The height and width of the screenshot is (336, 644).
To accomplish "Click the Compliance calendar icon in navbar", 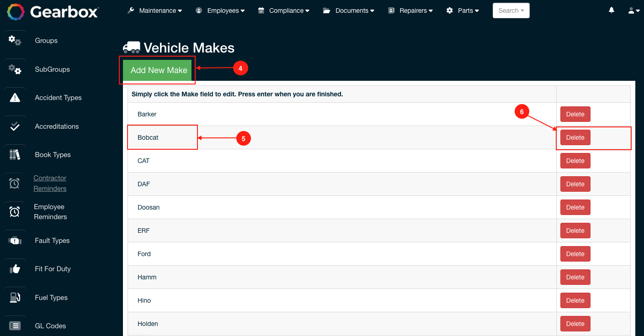I will (x=261, y=10).
